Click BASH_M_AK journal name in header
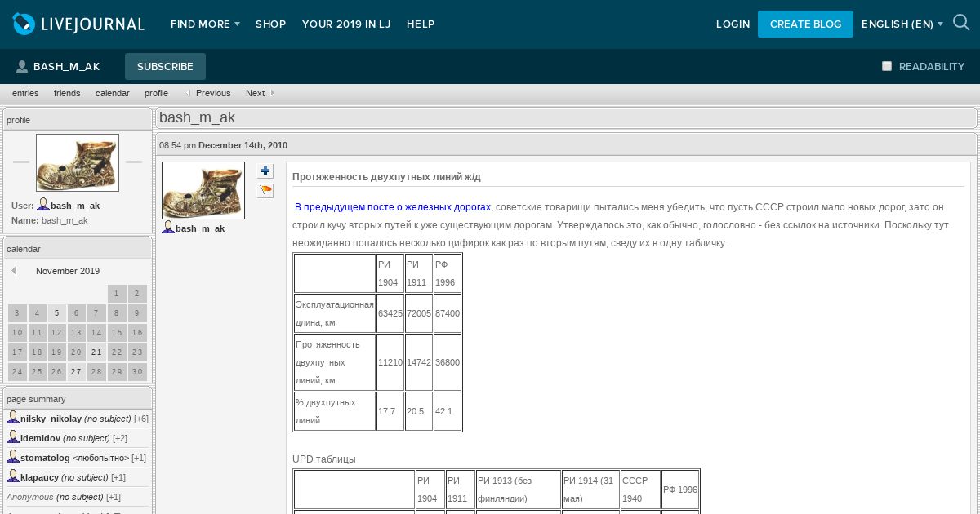 coord(66,67)
